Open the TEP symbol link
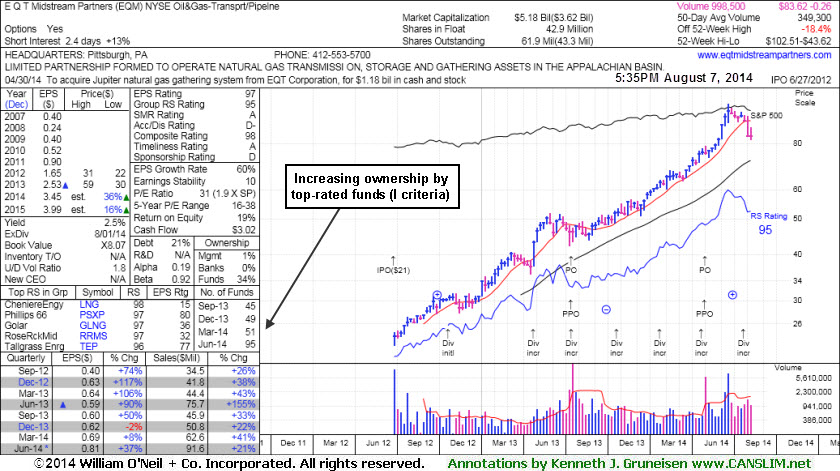The height and width of the screenshot is (471, 840). (x=88, y=346)
